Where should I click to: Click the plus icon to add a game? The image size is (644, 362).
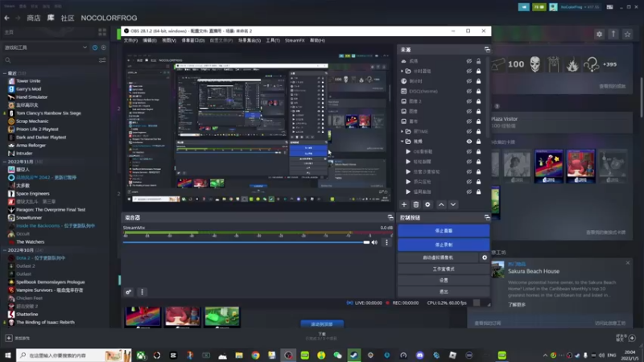9,338
